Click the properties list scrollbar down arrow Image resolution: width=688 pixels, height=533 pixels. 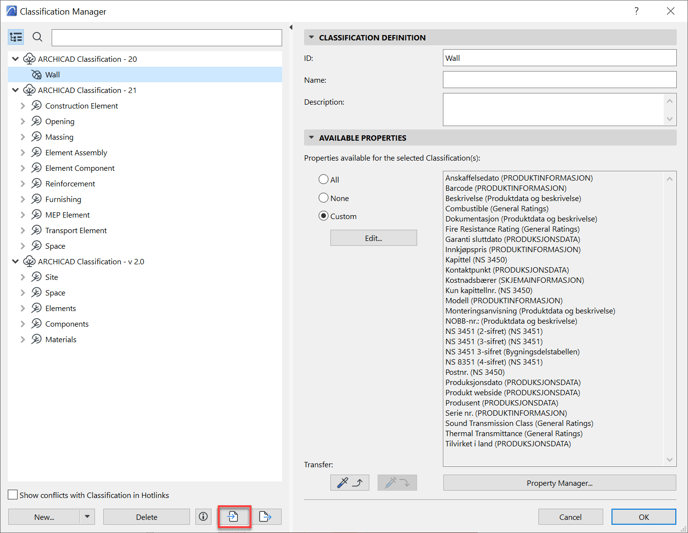670,459
